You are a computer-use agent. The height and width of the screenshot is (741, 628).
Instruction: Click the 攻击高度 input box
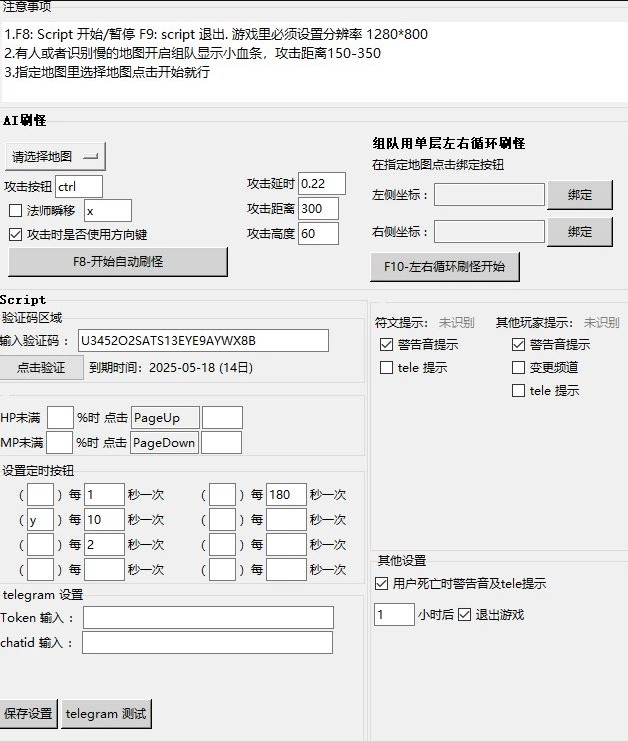click(321, 234)
